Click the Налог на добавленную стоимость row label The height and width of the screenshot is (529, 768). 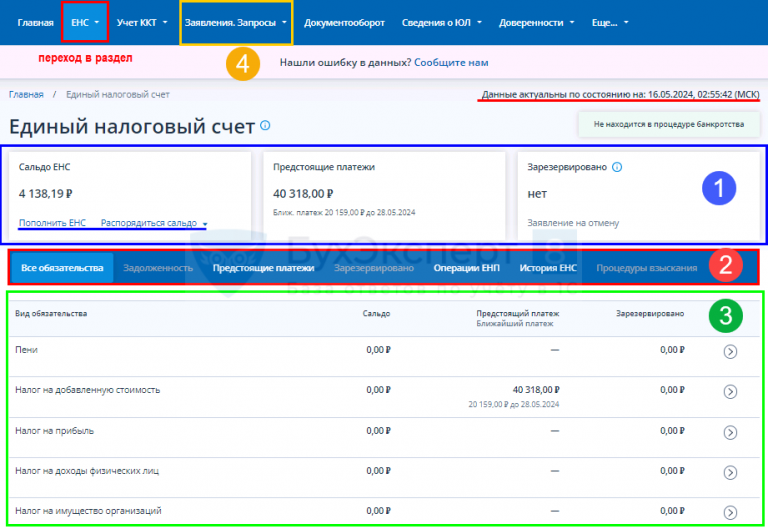[88, 390]
